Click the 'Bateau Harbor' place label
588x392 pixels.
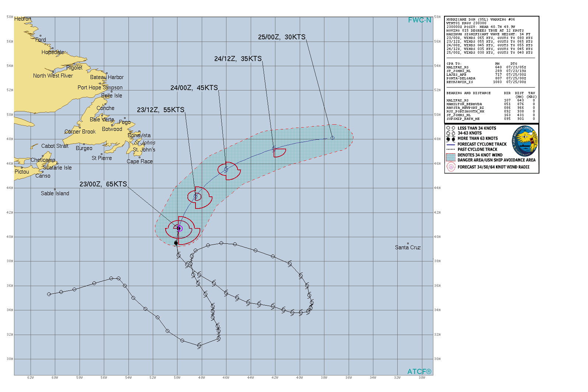click(107, 77)
